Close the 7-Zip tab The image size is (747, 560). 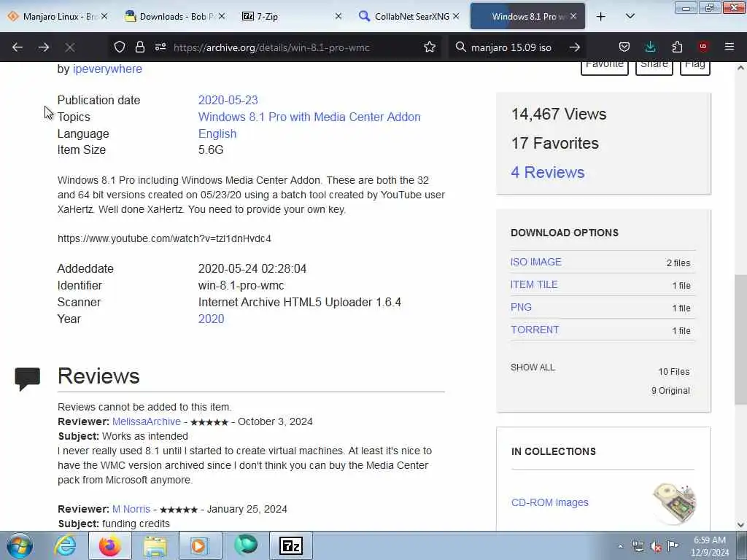[x=338, y=16]
